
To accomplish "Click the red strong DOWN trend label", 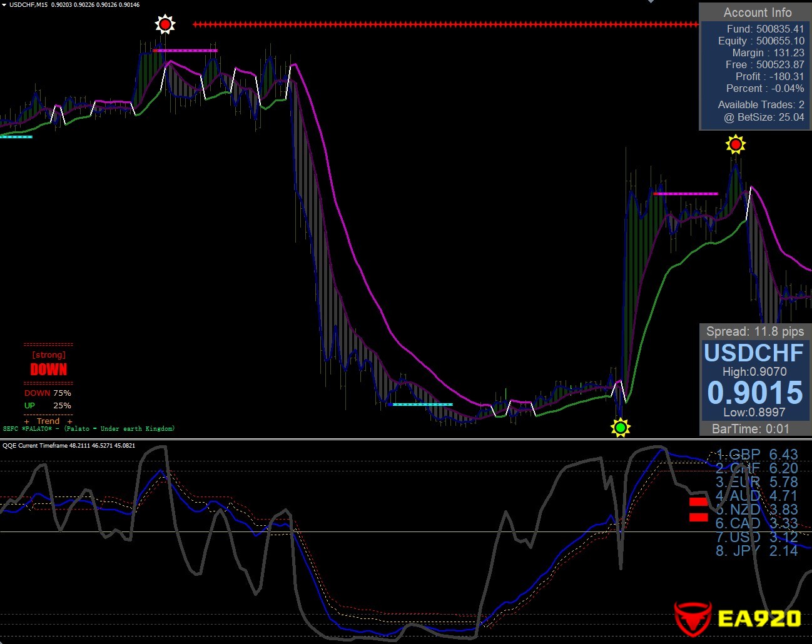I will pos(49,370).
